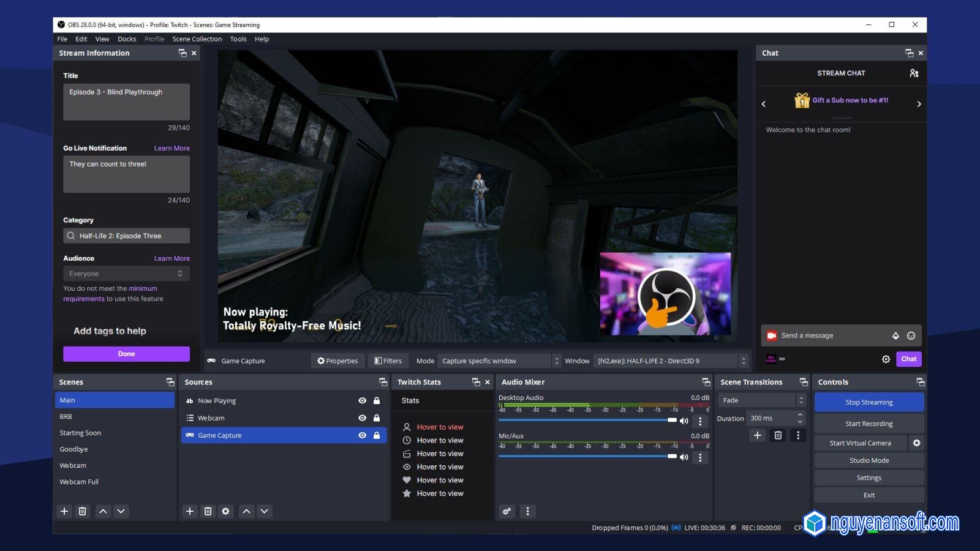Toggle visibility of Game Capture source
Viewport: 980px width, 551px height.
(363, 435)
